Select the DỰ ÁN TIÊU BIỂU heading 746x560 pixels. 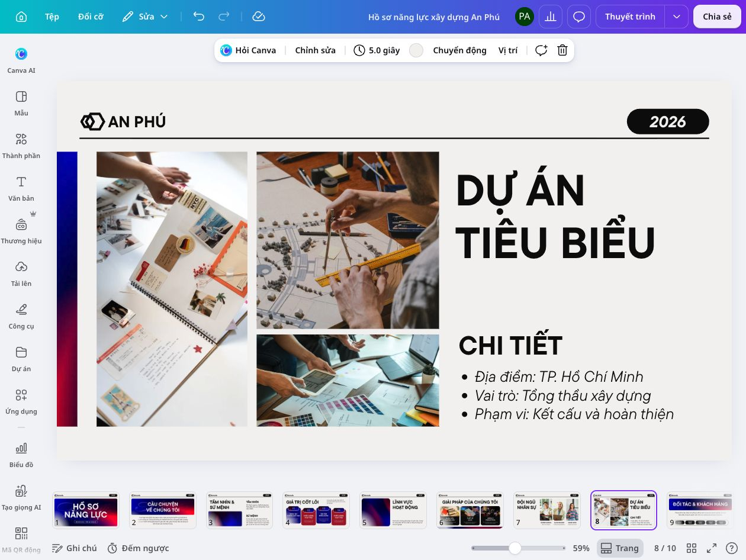555,217
